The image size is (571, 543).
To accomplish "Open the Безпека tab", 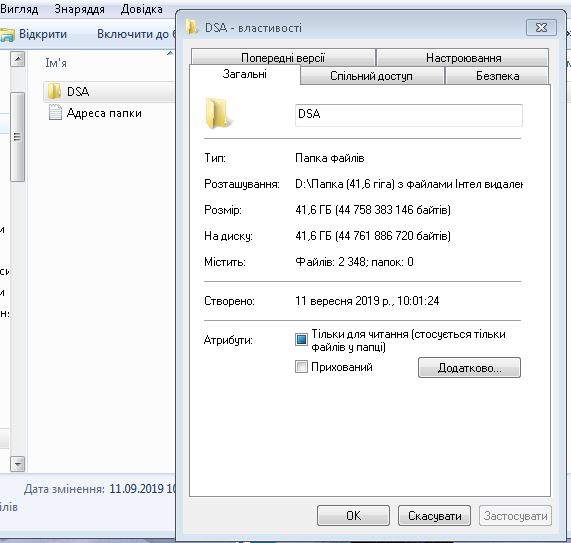I will point(497,76).
